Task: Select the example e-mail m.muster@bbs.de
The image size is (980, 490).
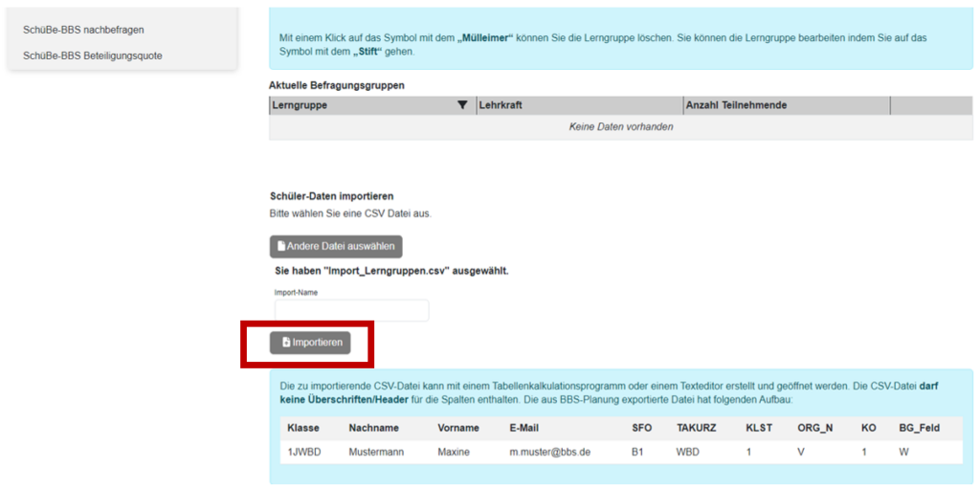Action: click(x=549, y=451)
